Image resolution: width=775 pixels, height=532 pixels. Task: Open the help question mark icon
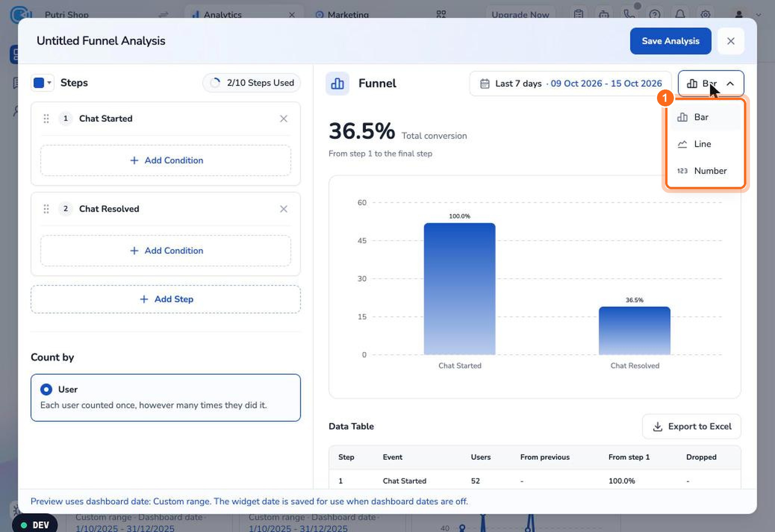pos(654,15)
